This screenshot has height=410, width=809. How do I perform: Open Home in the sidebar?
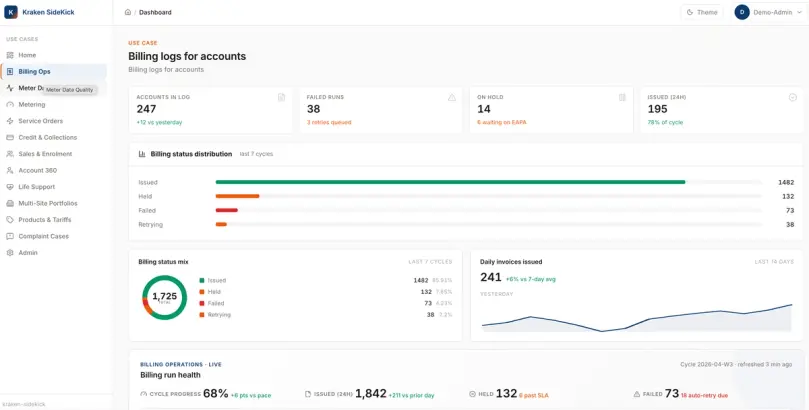[54, 55]
